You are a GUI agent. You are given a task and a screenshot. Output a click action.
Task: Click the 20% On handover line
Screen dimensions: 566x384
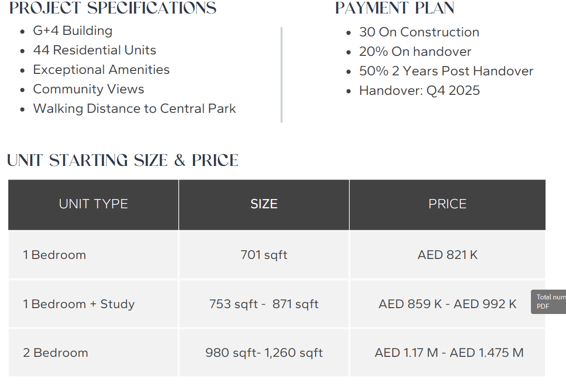415,52
